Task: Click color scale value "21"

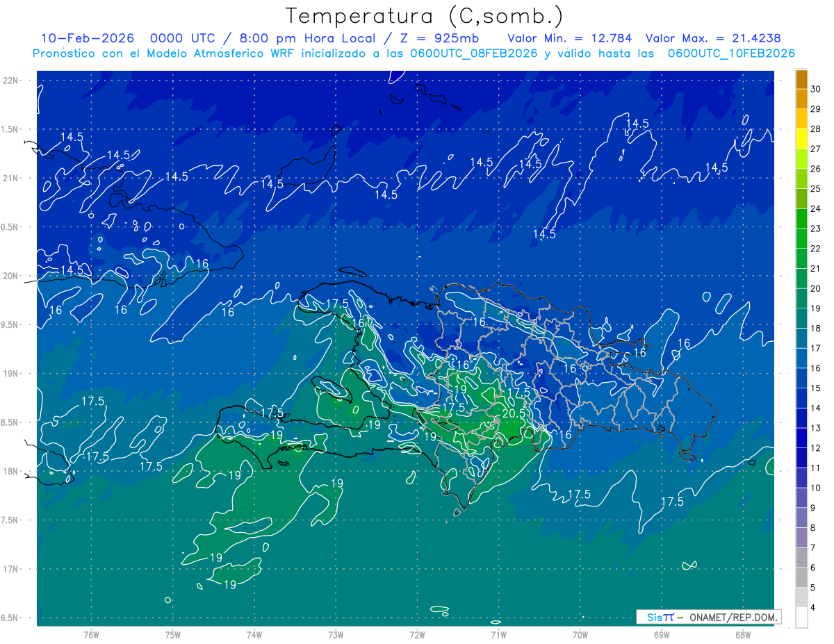Action: 816,269
